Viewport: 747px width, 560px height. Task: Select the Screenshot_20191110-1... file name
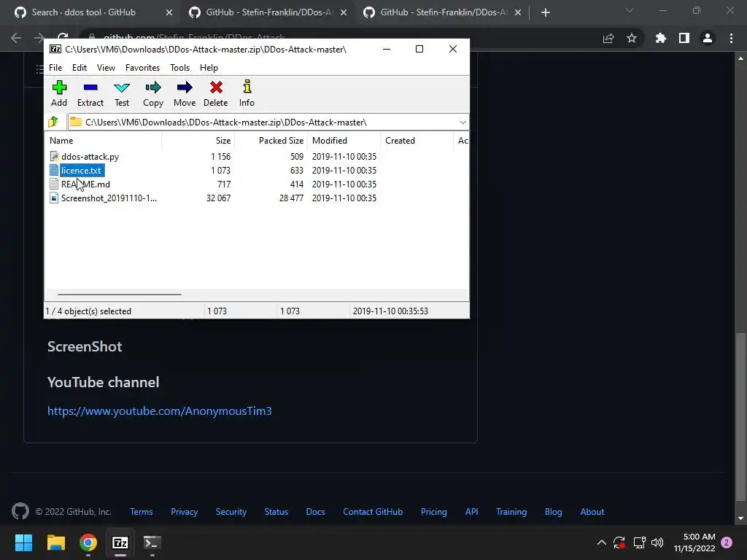coord(109,198)
